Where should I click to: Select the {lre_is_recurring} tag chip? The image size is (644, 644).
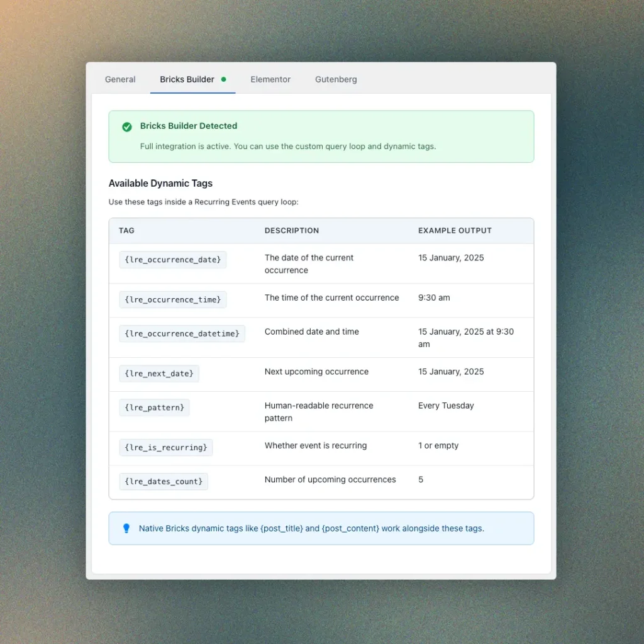tap(165, 447)
